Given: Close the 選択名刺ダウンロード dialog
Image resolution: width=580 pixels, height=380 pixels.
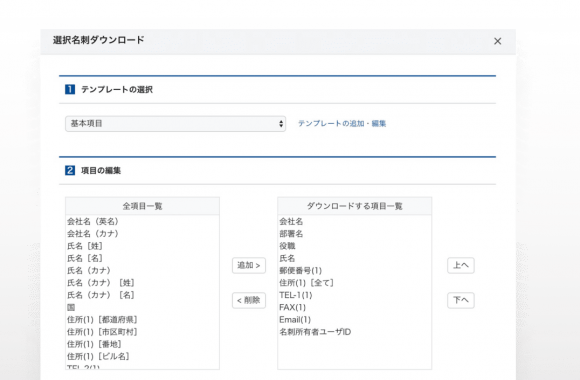Looking at the screenshot, I should [x=498, y=41].
